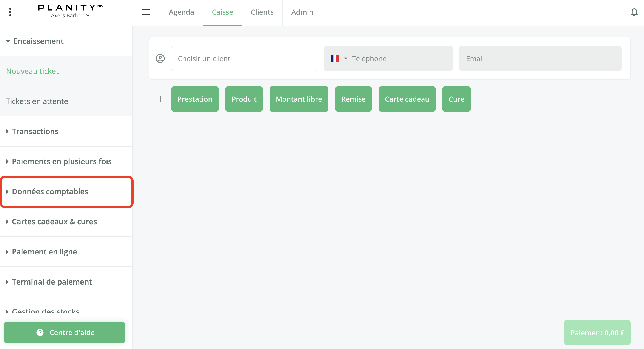Click the client profile icon beside the search field
644x349 pixels.
pyautogui.click(x=160, y=58)
